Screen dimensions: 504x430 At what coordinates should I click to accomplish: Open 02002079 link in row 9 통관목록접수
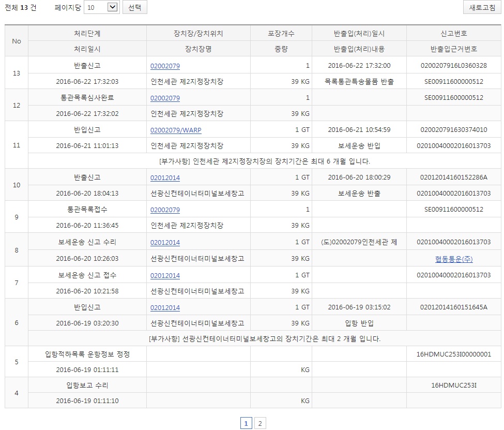pyautogui.click(x=165, y=210)
